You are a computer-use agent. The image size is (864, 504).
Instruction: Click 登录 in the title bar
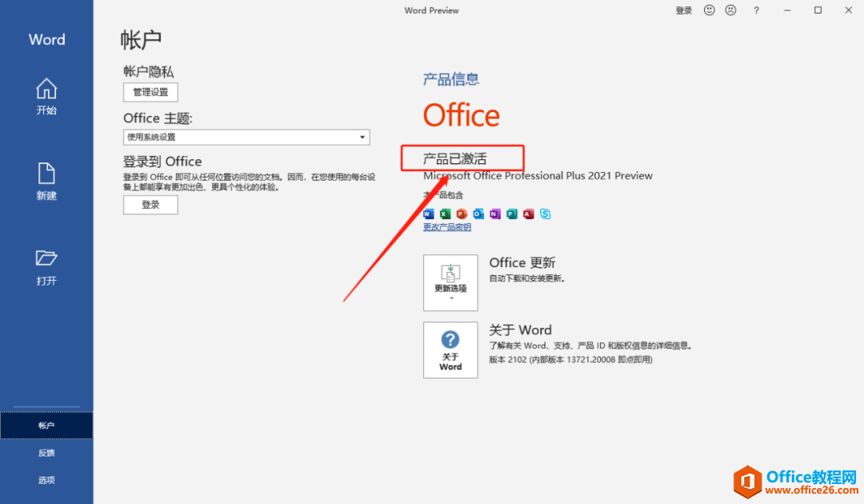pyautogui.click(x=684, y=10)
